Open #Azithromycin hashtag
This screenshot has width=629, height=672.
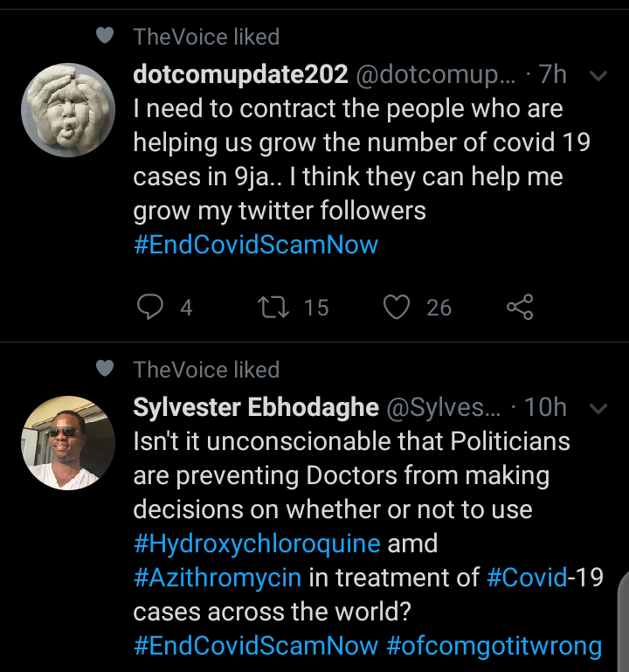click(x=218, y=578)
